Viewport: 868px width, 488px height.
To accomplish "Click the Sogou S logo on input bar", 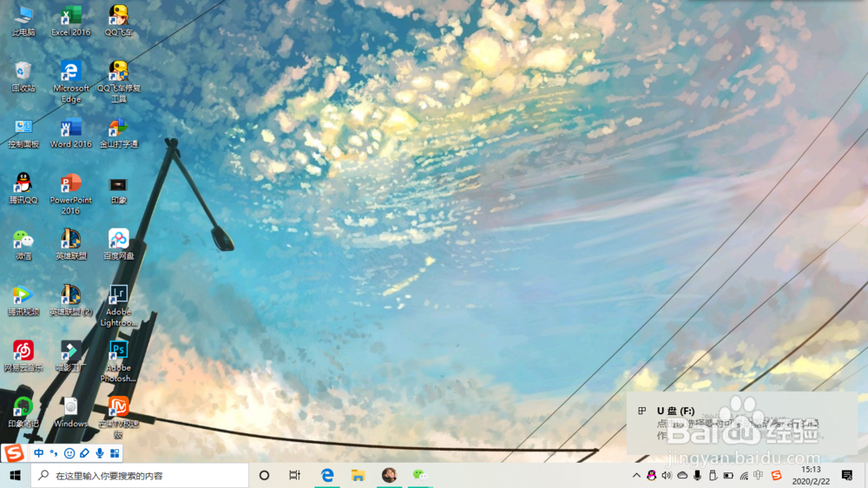I will [14, 453].
